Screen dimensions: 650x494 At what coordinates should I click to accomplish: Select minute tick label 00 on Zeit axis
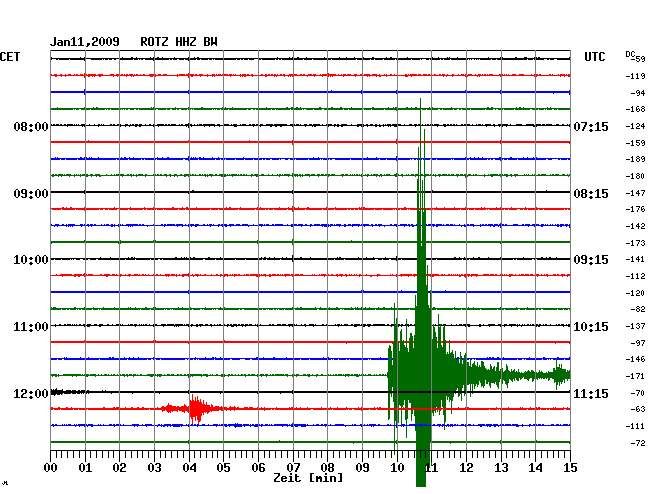pos(51,468)
